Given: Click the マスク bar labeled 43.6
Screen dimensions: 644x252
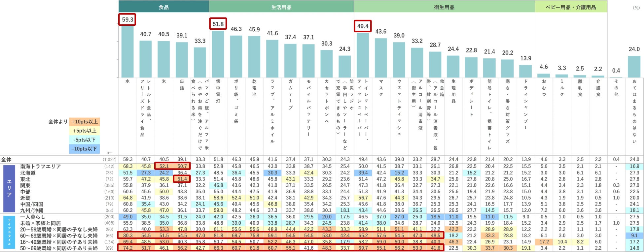Looking at the screenshot, I should click(x=381, y=58).
